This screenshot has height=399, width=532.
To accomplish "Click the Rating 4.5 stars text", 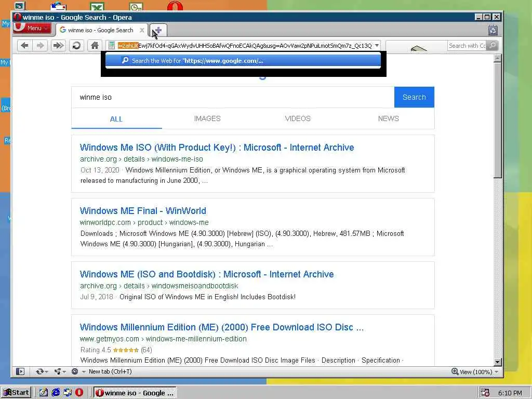I will coord(116,350).
